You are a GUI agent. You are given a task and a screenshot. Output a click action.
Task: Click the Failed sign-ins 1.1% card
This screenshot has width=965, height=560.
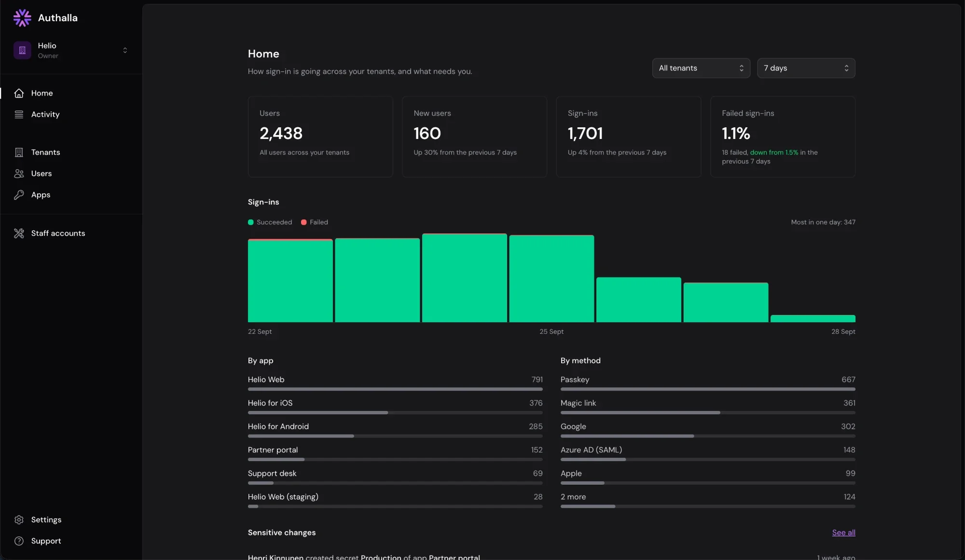[x=783, y=137]
